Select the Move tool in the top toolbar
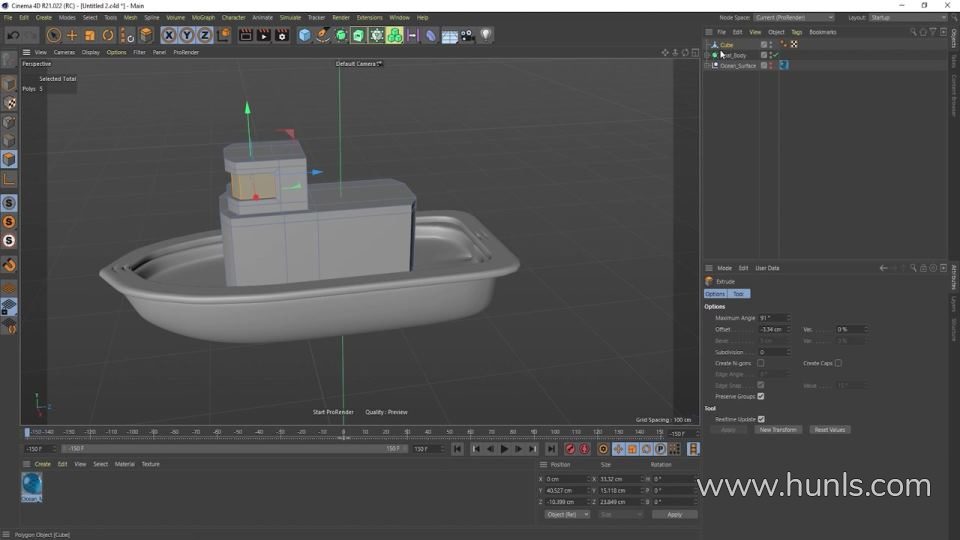Screen dimensions: 960x540 tap(72, 35)
